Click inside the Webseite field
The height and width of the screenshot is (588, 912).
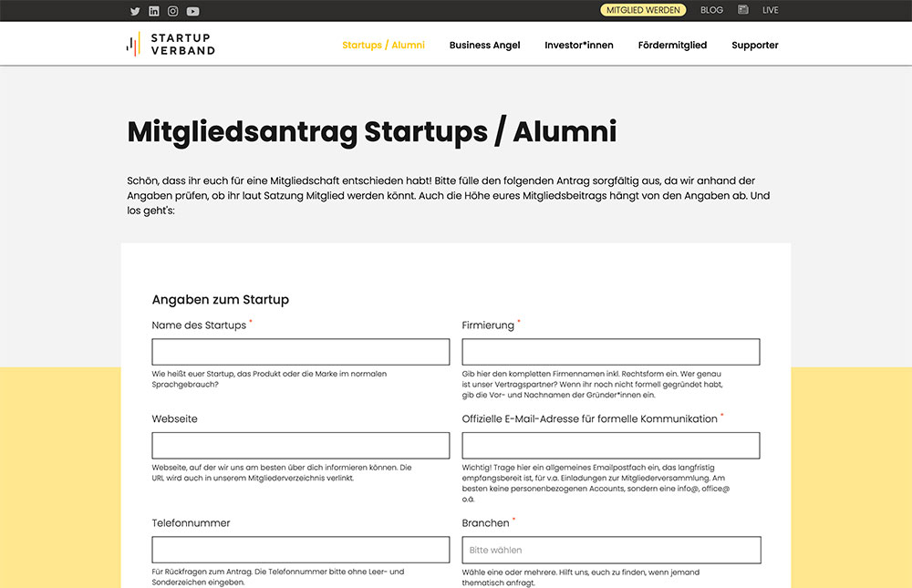pyautogui.click(x=300, y=445)
